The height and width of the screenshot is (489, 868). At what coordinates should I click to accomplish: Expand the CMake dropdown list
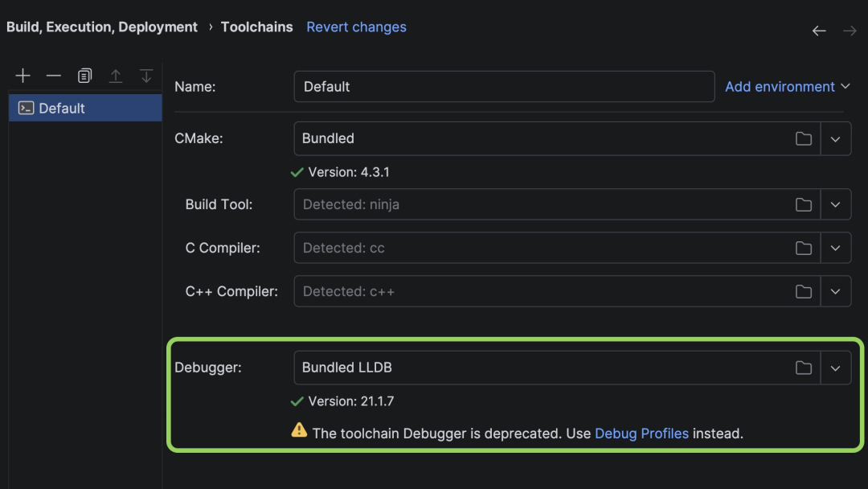[835, 138]
